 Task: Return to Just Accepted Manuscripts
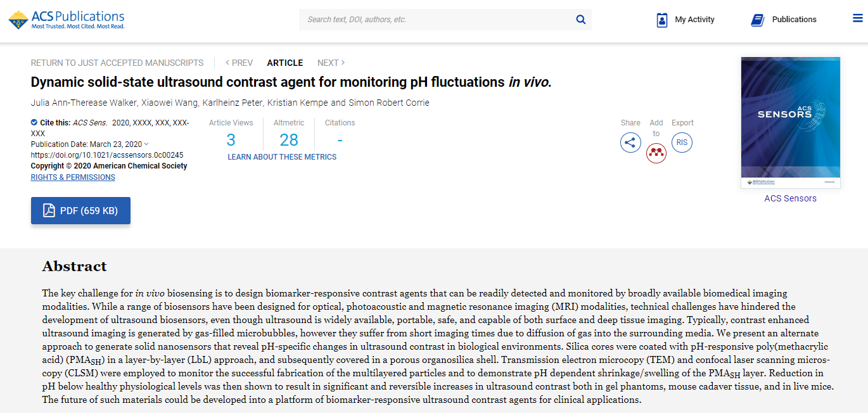coord(117,63)
